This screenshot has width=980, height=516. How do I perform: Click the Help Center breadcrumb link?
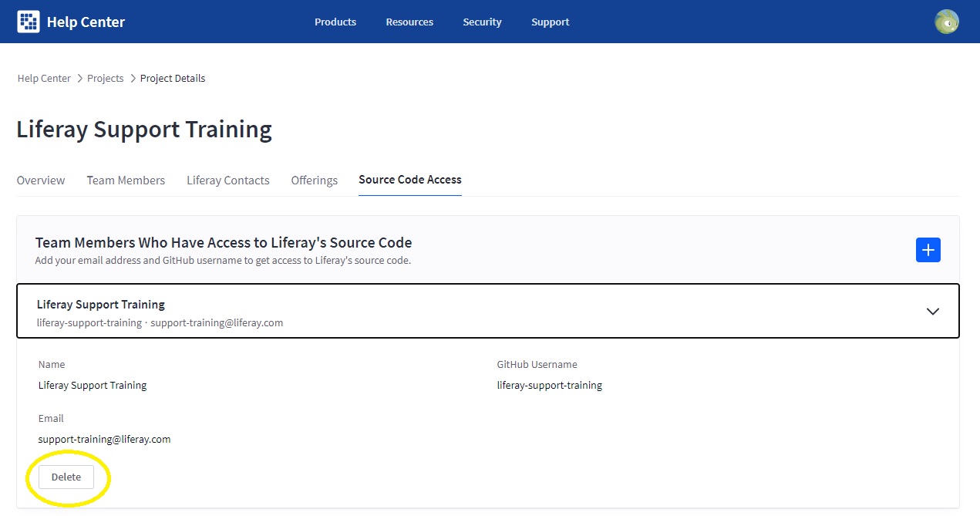pos(44,79)
